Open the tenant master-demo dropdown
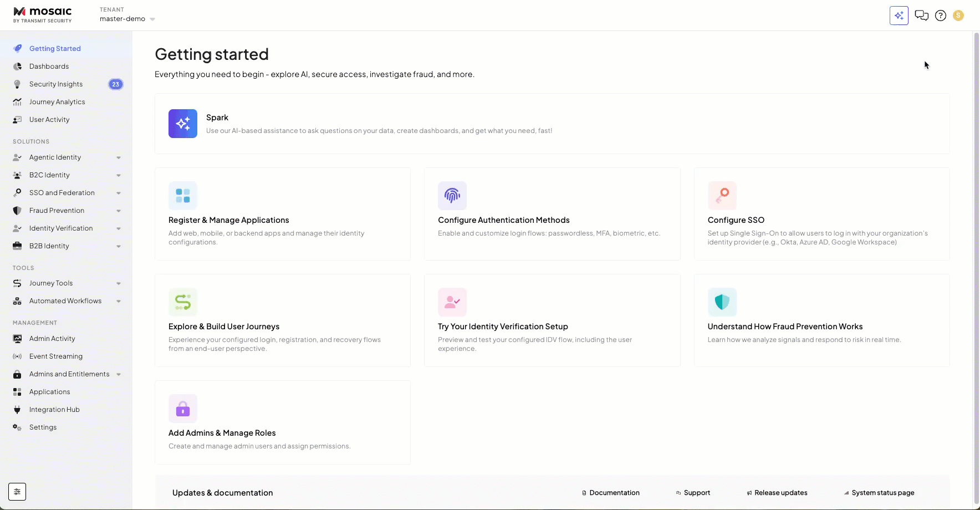 click(127, 19)
